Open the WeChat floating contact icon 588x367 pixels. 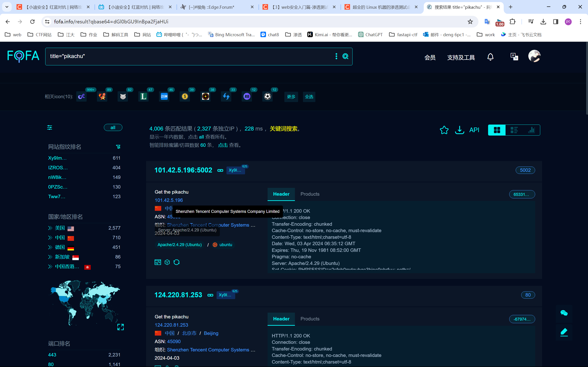click(x=564, y=313)
